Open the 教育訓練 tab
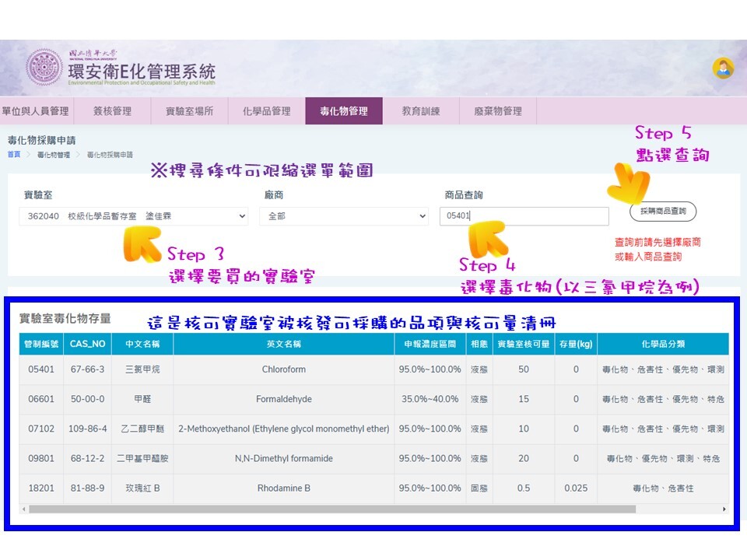Image resolution: width=747 pixels, height=560 pixels. [420, 111]
